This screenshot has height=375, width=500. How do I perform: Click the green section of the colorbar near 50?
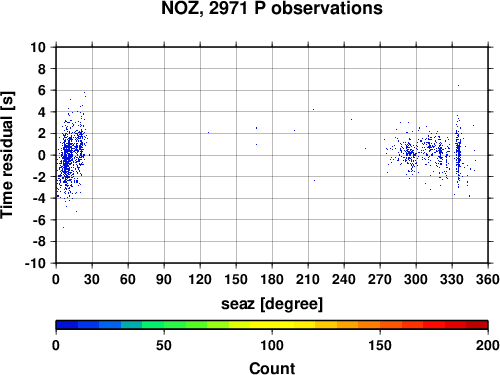coord(164,325)
